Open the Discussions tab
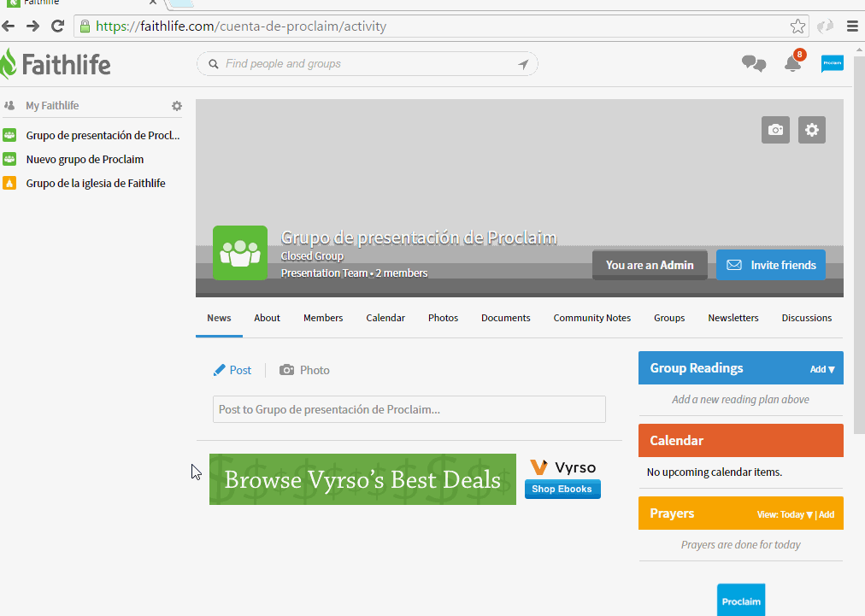This screenshot has width=865, height=616. [x=807, y=318]
